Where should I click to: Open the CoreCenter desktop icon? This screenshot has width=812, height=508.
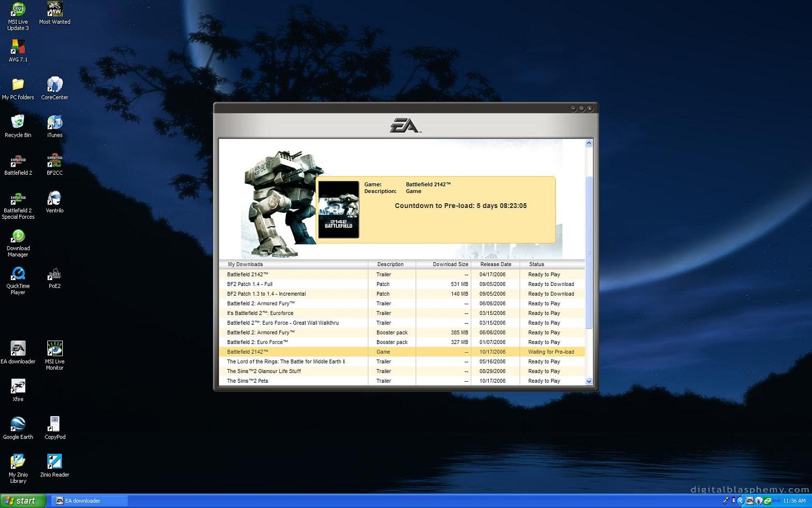[x=54, y=86]
